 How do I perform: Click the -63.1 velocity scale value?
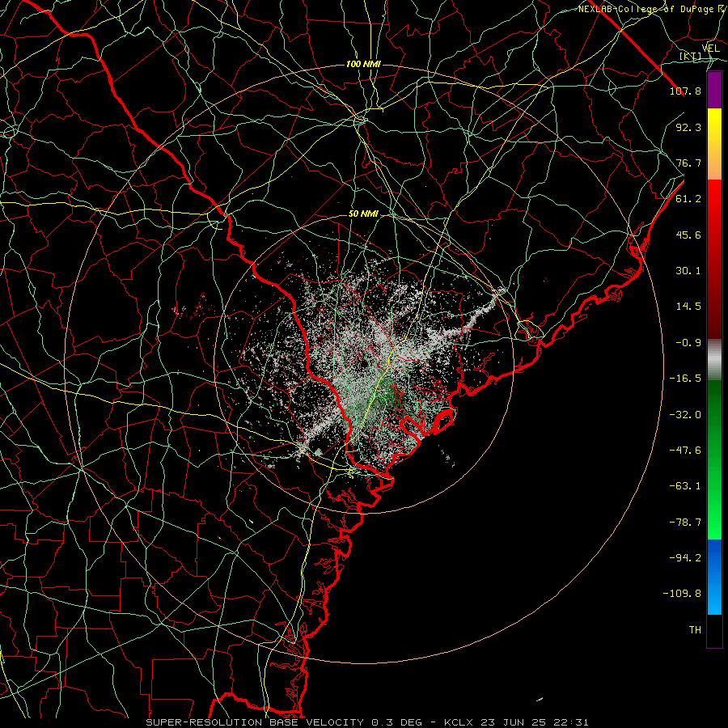point(685,486)
